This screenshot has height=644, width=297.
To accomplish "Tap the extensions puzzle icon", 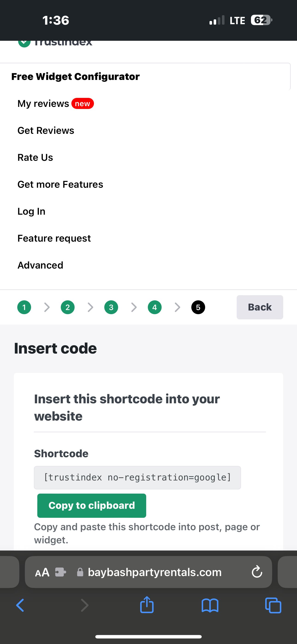I will pos(61,572).
